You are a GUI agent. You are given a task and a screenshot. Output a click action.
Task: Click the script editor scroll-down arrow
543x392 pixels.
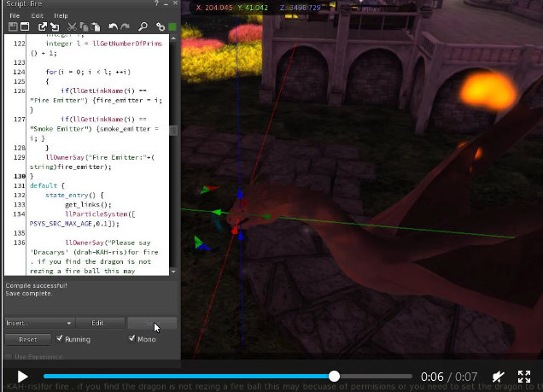pyautogui.click(x=173, y=272)
